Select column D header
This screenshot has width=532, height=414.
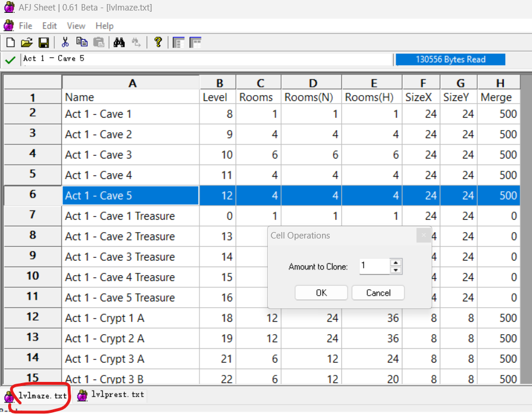pos(313,83)
